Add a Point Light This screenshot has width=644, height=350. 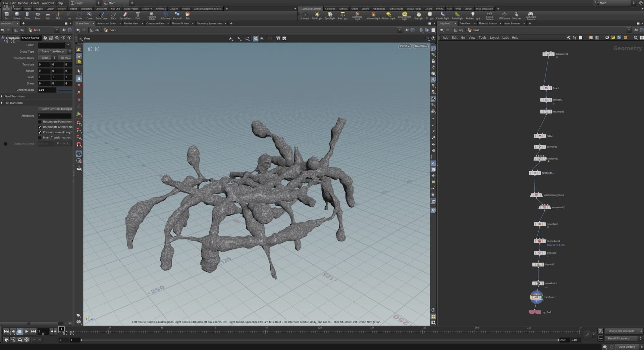[x=317, y=15]
